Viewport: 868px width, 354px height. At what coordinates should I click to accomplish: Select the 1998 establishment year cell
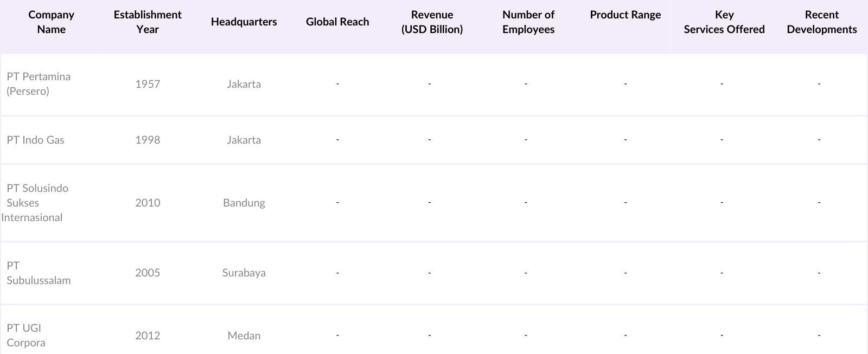pyautogui.click(x=148, y=140)
